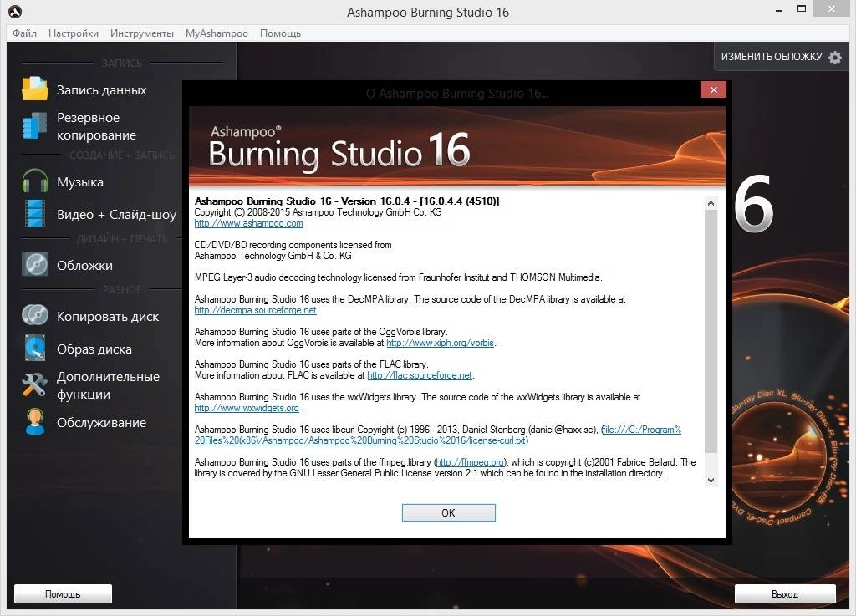Click OK in the About dialog
The height and width of the screenshot is (616, 856).
click(449, 513)
